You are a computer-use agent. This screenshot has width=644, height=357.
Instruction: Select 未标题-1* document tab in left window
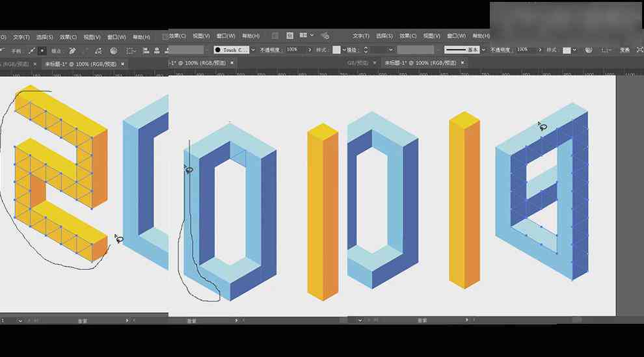(x=81, y=64)
